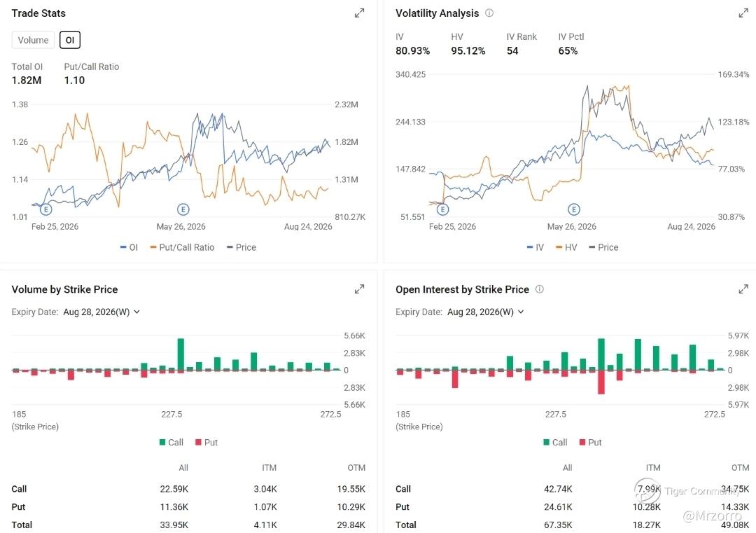Toggle the Price series in Volatility legend
The height and width of the screenshot is (533, 756).
click(x=603, y=247)
